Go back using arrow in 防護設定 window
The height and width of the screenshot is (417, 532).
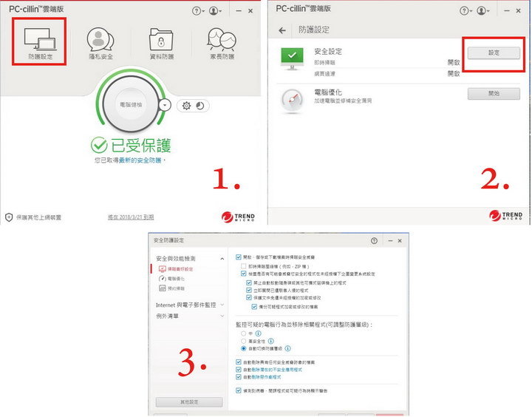(282, 30)
